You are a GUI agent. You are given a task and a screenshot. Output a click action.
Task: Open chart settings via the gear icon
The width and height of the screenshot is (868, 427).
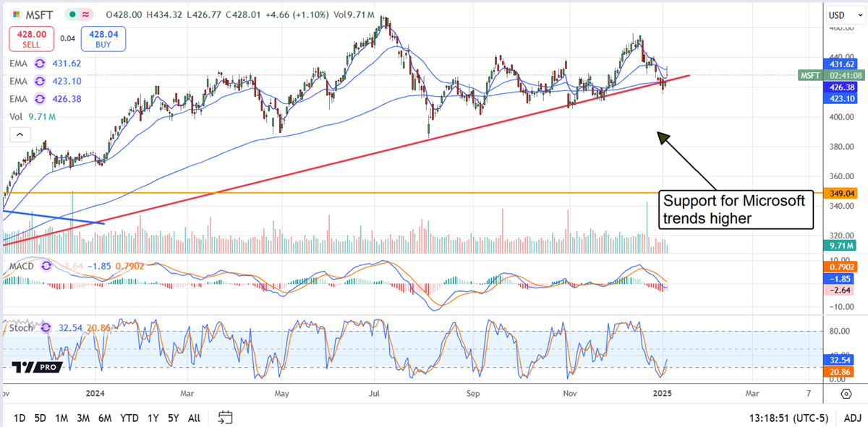[x=846, y=392]
